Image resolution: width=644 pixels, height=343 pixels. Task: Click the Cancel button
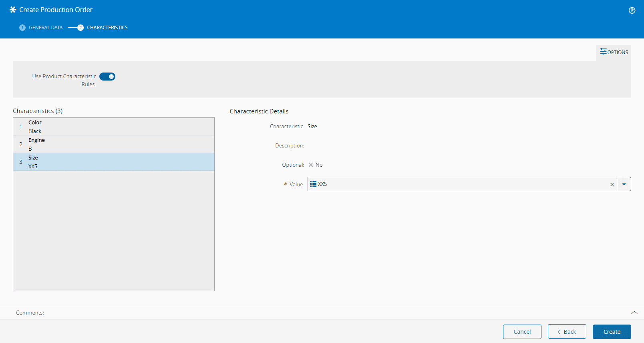(x=522, y=332)
